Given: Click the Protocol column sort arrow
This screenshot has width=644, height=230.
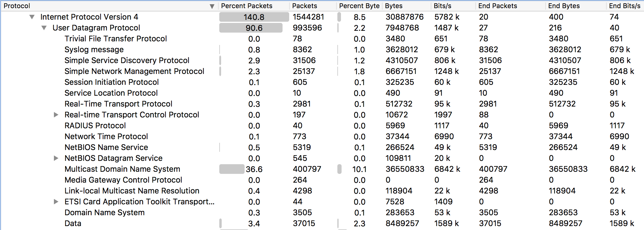Looking at the screenshot, I should pyautogui.click(x=212, y=6).
